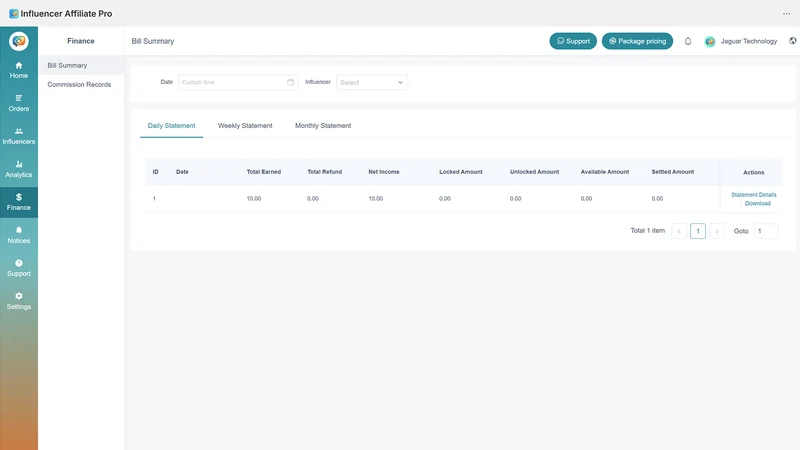The height and width of the screenshot is (450, 800).
Task: Open Commission Records in Finance menu
Action: tap(81, 84)
